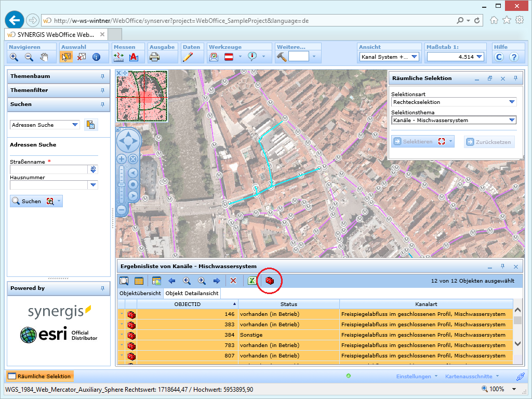Switch to the Objektübersicht tab
This screenshot has height=399, width=532.
140,294
